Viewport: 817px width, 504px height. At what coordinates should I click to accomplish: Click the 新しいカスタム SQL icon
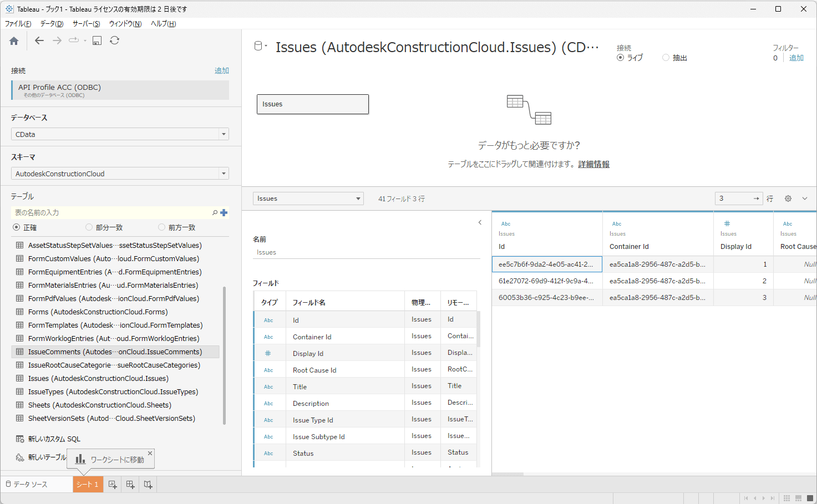(20, 439)
